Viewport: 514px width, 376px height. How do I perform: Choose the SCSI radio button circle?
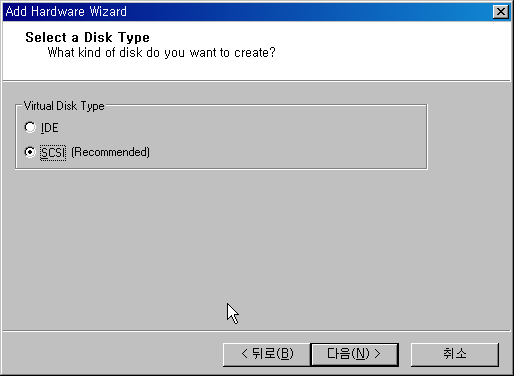click(x=30, y=152)
